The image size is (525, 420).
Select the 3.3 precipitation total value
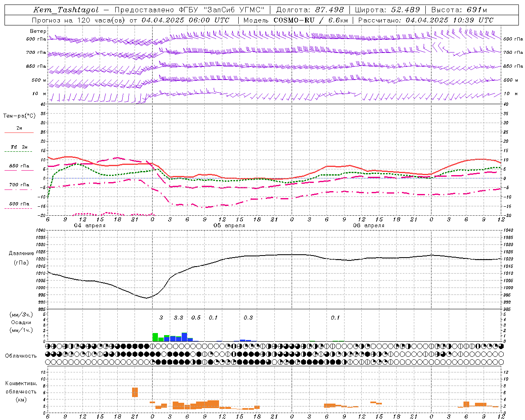pyautogui.click(x=178, y=317)
